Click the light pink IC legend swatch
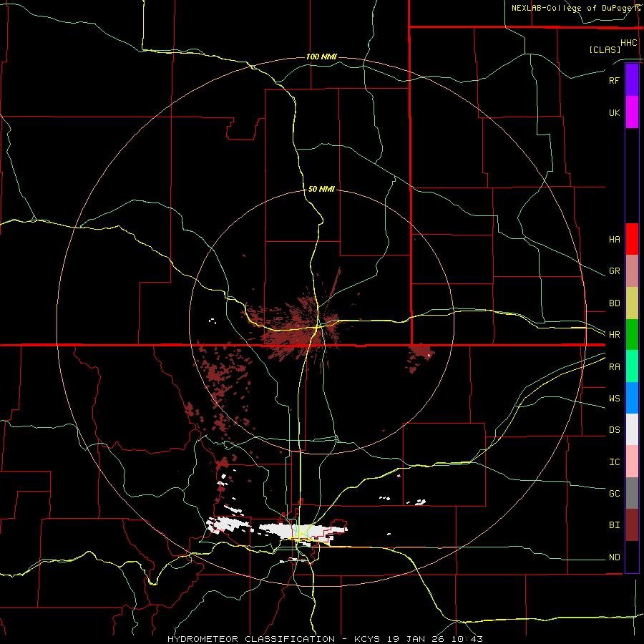 point(632,462)
